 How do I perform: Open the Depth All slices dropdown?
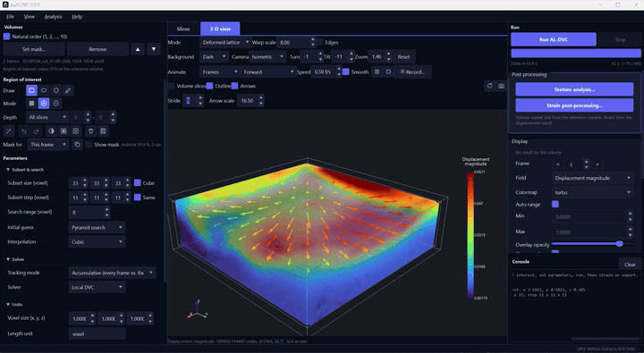click(x=47, y=117)
